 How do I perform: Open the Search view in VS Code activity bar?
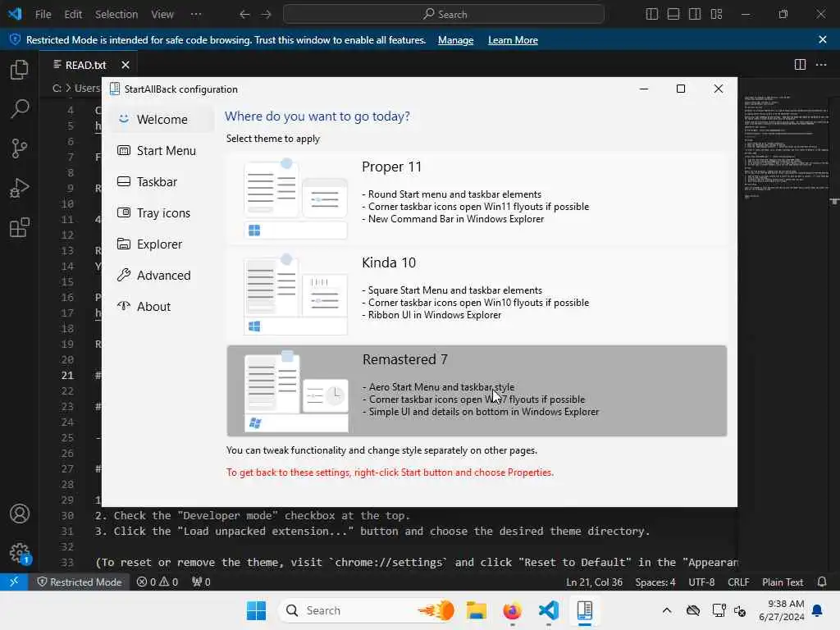pyautogui.click(x=20, y=109)
